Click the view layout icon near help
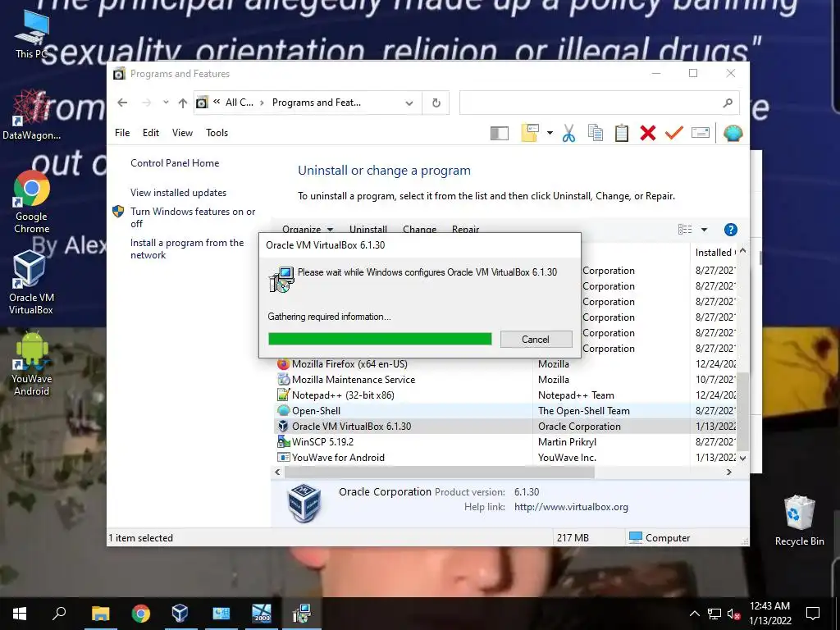Viewport: 840px width, 630px height. 685,230
